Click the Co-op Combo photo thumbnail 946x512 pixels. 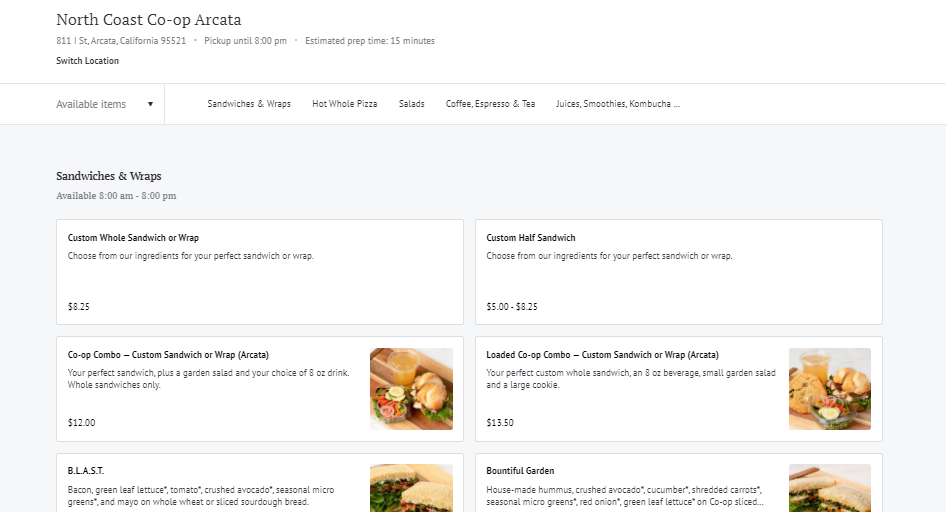click(x=411, y=389)
